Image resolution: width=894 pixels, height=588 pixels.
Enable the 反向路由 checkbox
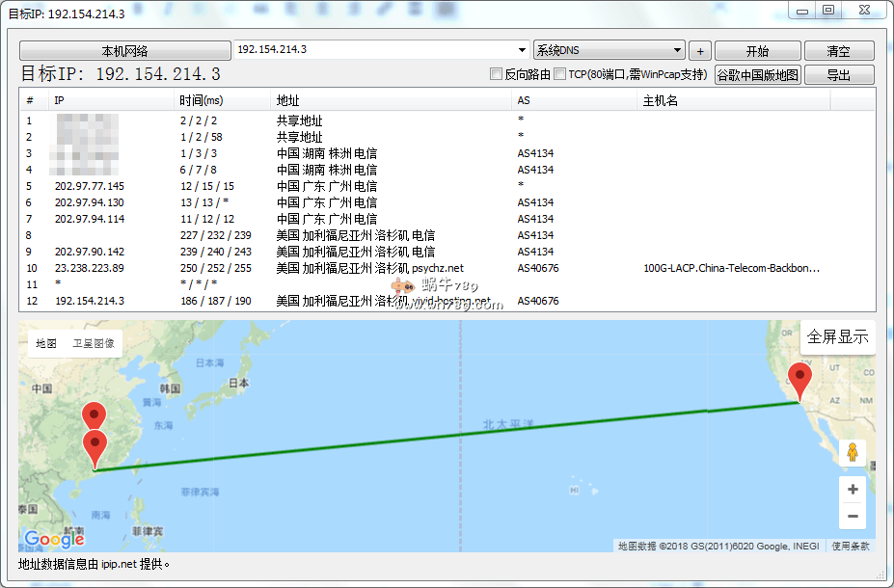[x=497, y=74]
